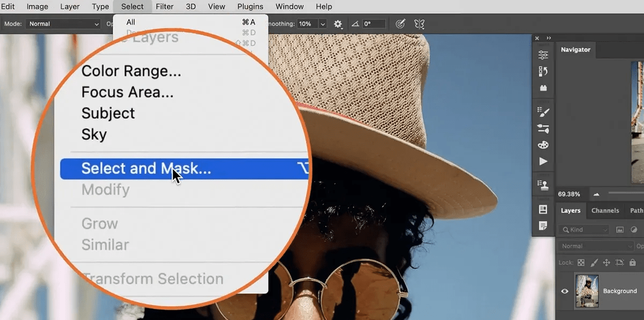Open the Kind filter dropdown

click(584, 229)
